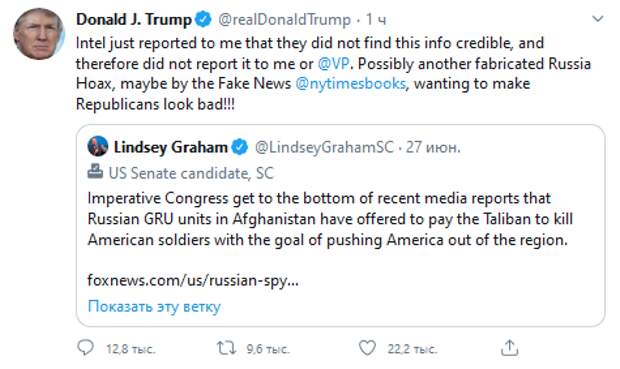Image resolution: width=620 pixels, height=369 pixels.
Task: Open the share upload icon
Action: 509,348
